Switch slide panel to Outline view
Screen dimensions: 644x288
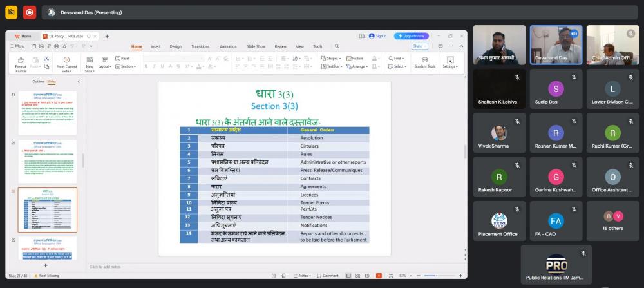38,82
